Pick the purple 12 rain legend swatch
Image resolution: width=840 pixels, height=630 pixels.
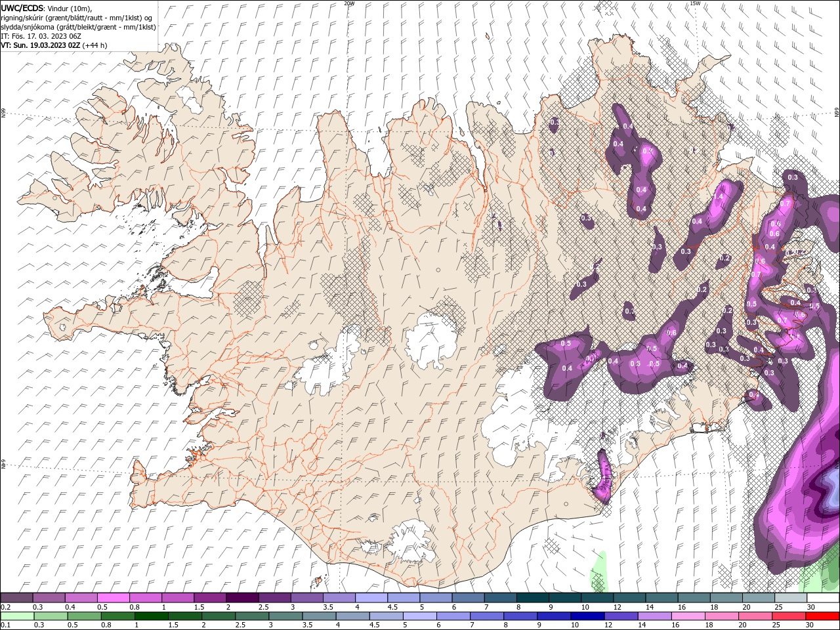[621, 616]
